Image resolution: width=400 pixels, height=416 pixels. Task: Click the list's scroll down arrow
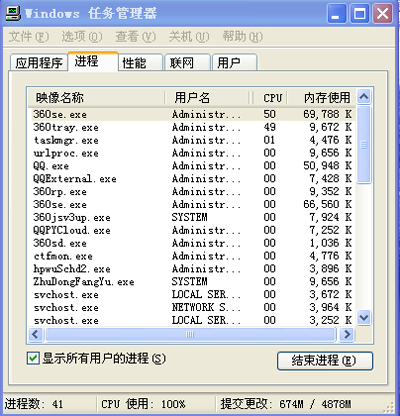tap(364, 317)
